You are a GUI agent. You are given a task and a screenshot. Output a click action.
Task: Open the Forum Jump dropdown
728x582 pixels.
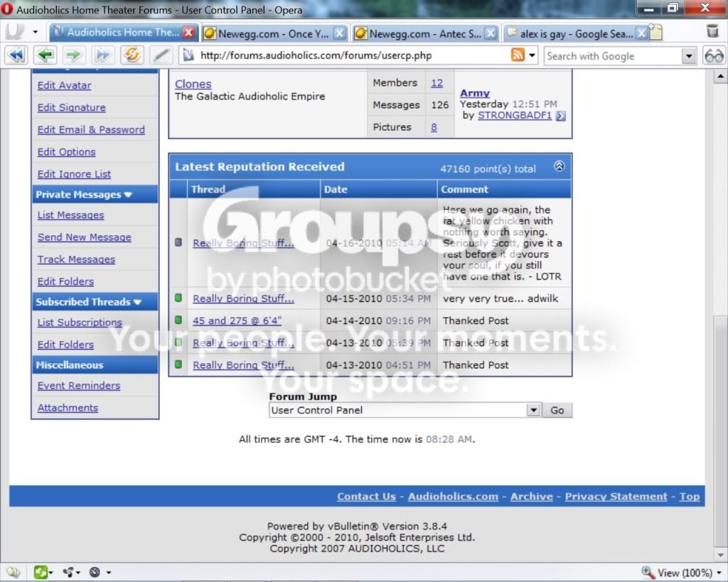[x=534, y=410]
